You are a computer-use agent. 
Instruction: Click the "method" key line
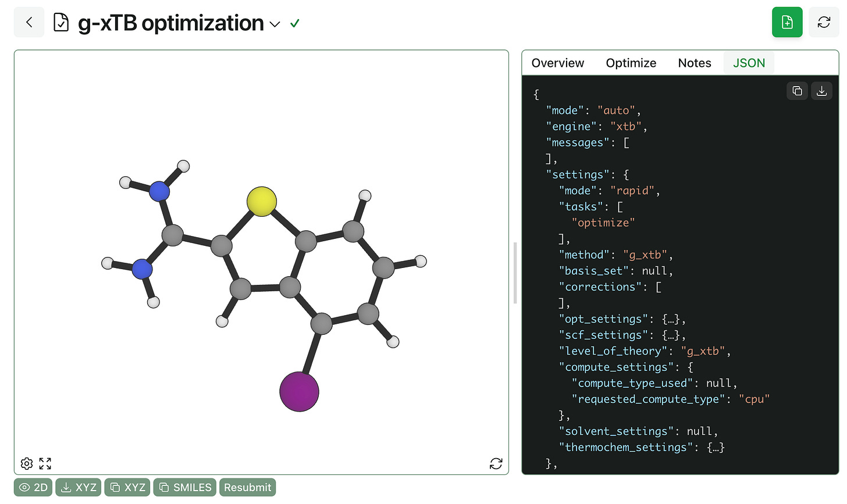click(616, 255)
